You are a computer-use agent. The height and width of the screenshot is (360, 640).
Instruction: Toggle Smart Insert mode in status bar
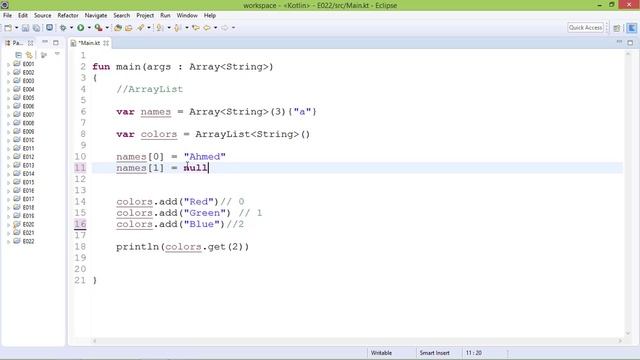coord(434,353)
